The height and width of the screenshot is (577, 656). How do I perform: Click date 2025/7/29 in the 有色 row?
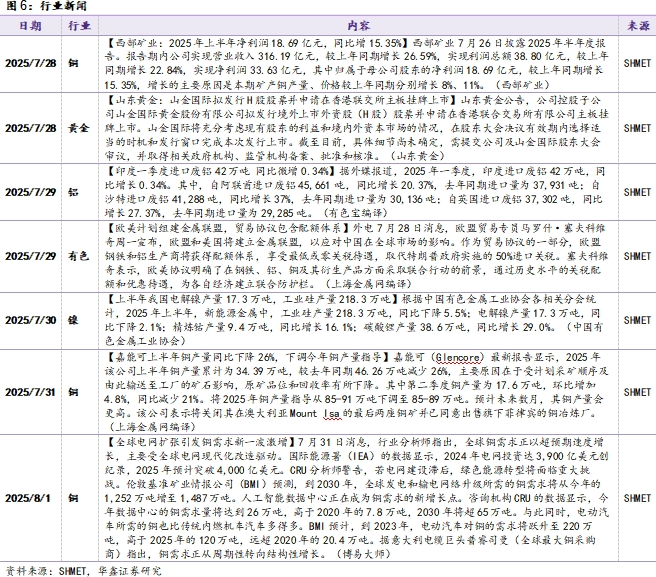point(31,256)
